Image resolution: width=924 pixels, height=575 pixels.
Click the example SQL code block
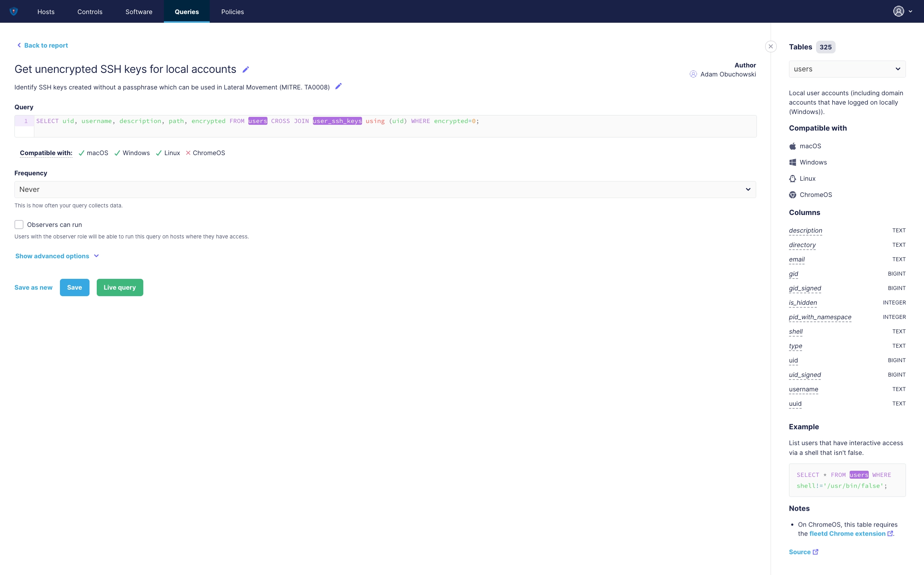pos(847,480)
